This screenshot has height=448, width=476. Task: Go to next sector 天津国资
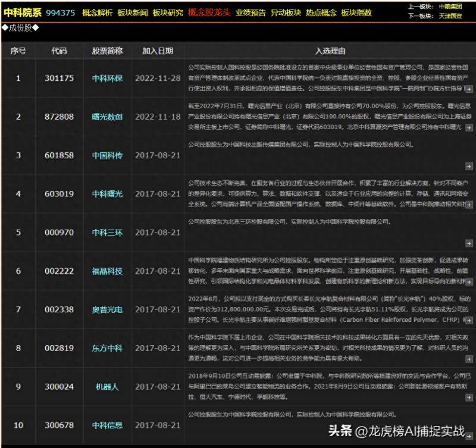pyautogui.click(x=450, y=16)
